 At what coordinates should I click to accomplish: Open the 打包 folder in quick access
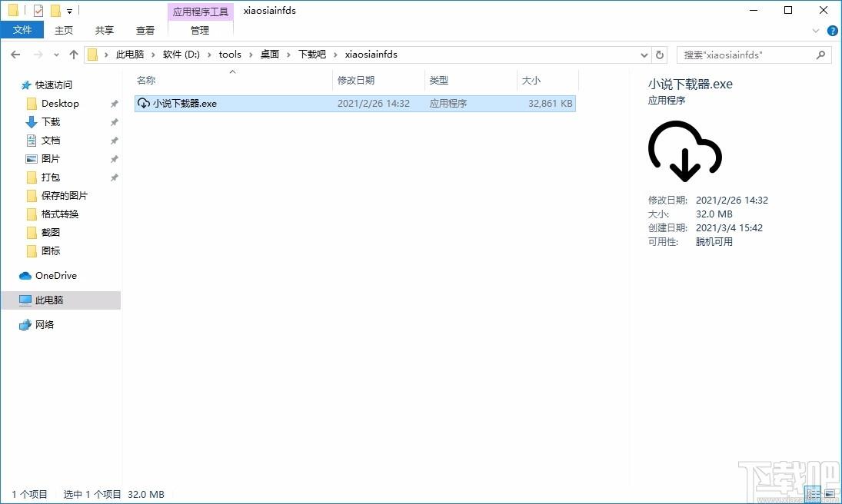pos(51,177)
